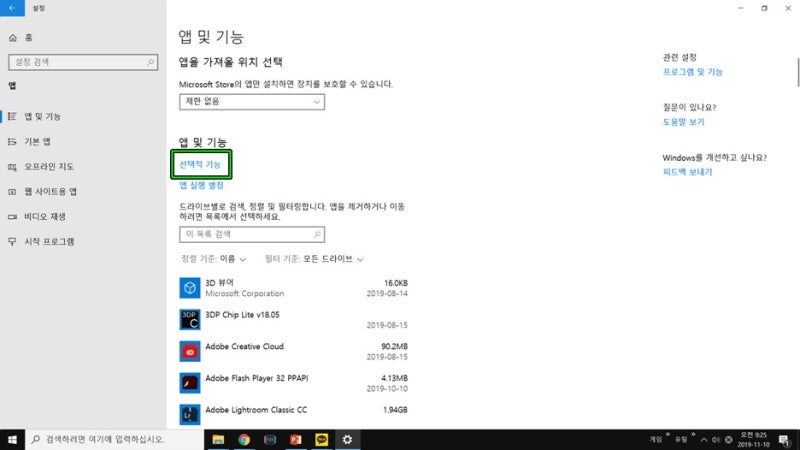The image size is (800, 450).
Task: Click the taskbar clock
Action: 754,440
